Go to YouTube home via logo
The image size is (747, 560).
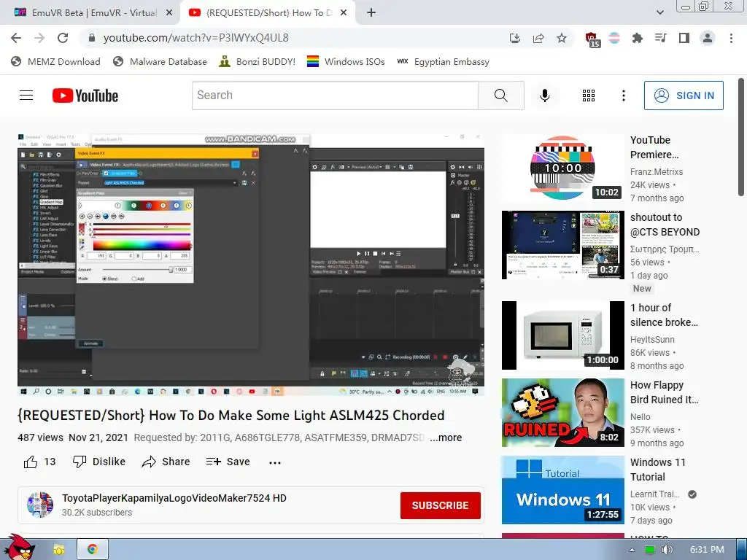coord(85,96)
